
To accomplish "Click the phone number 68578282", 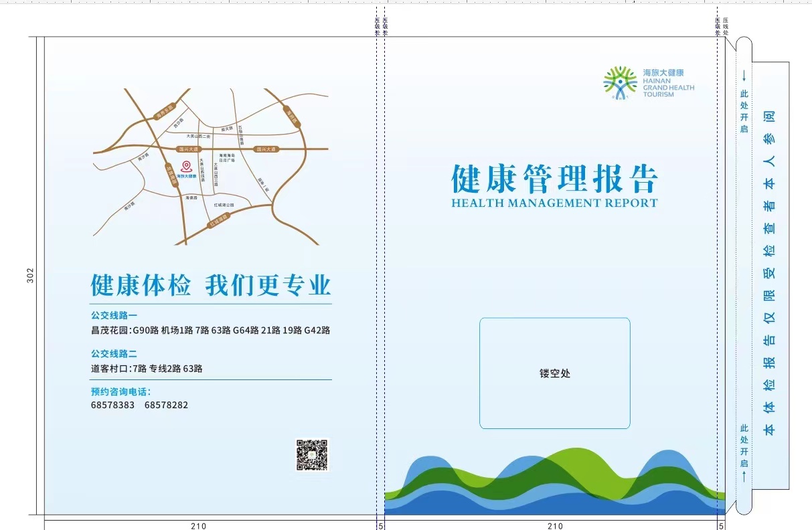I will 166,406.
